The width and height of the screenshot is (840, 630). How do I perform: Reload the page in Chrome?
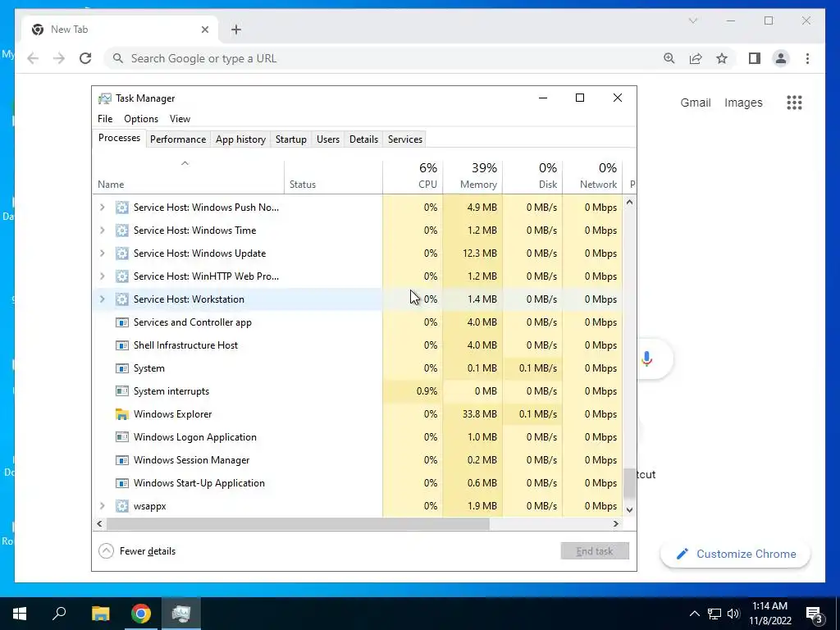pos(85,58)
